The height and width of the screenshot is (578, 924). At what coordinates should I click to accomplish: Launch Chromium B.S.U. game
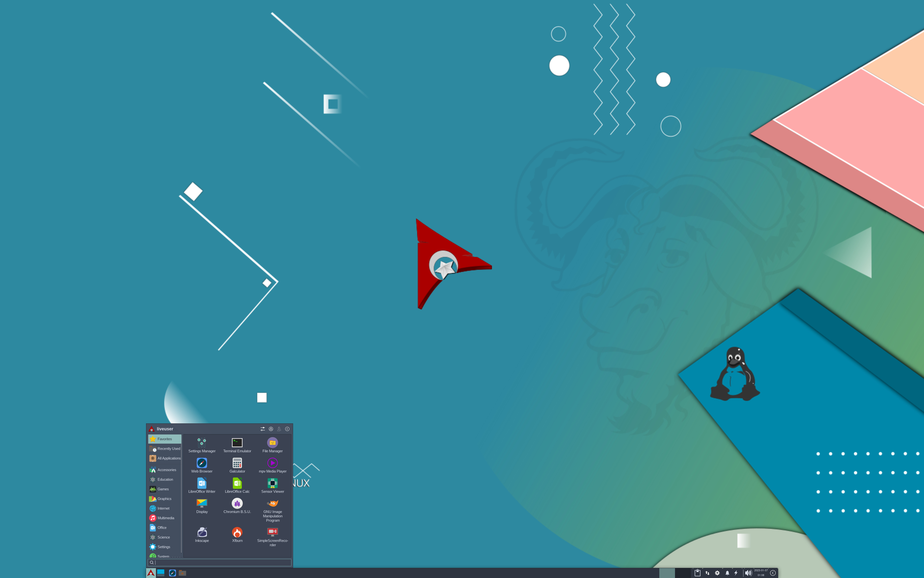(x=237, y=506)
